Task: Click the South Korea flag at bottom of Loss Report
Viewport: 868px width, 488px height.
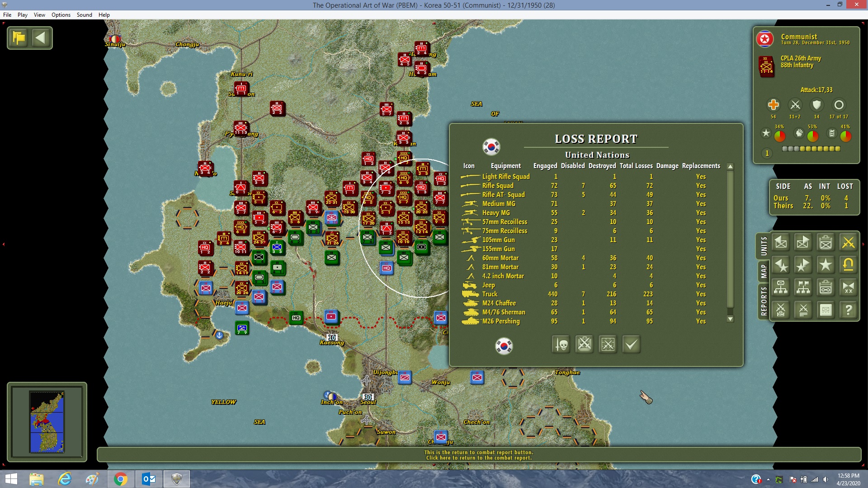Action: (504, 346)
